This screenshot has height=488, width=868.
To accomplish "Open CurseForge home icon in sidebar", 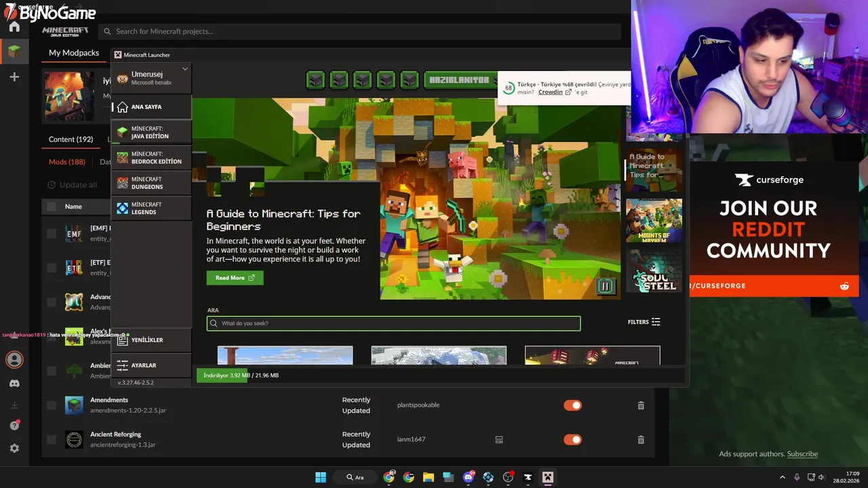I will (14, 27).
